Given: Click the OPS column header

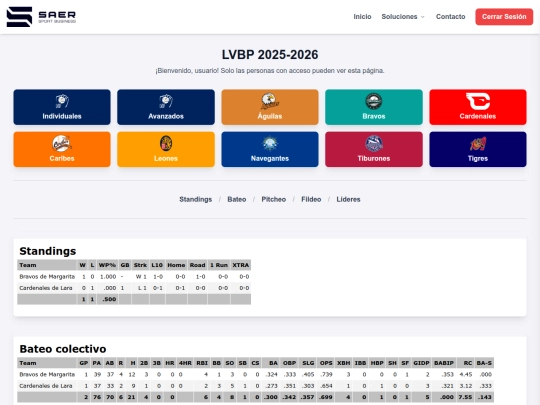Looking at the screenshot, I should click(326, 363).
